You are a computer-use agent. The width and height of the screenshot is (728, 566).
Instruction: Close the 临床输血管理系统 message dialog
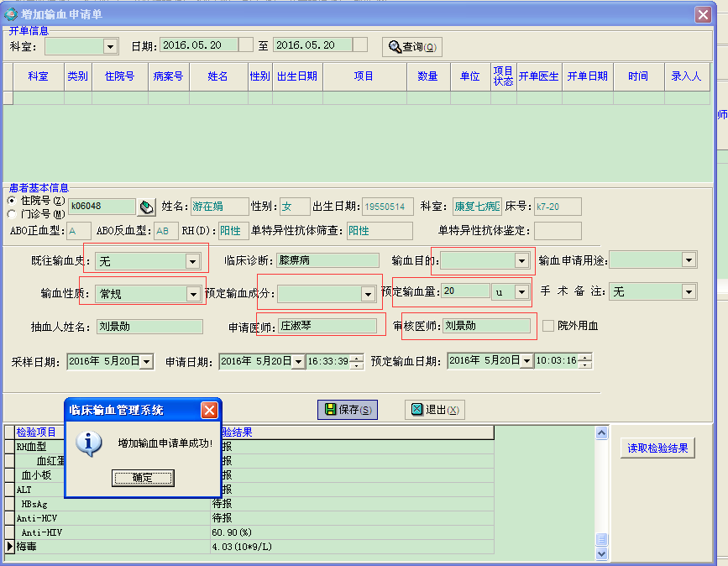coord(209,410)
